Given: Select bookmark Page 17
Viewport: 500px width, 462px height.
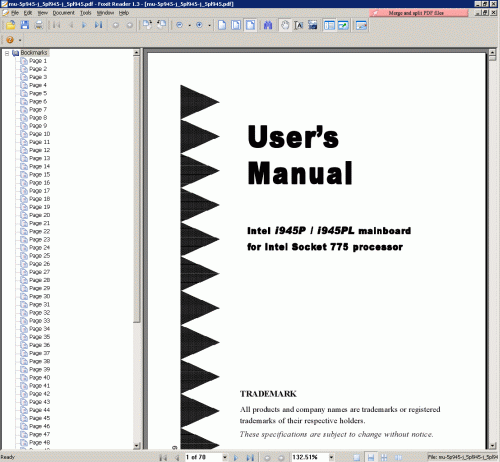Looking at the screenshot, I should (x=39, y=191).
